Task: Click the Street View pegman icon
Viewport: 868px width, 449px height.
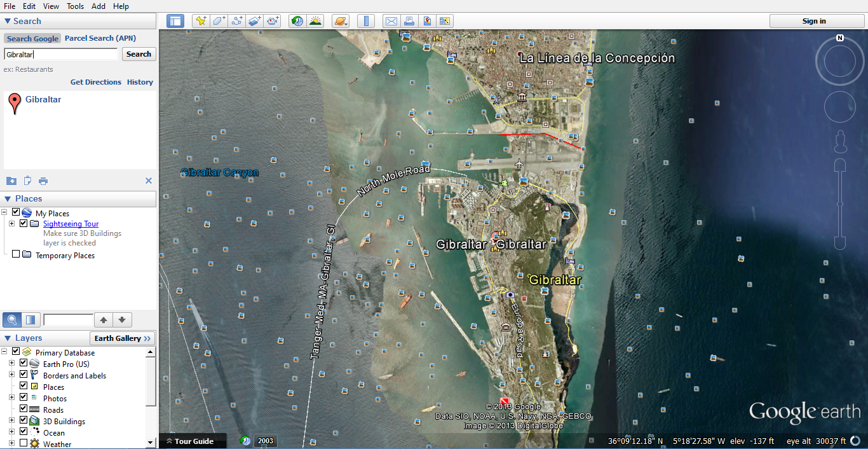Action: point(840,141)
